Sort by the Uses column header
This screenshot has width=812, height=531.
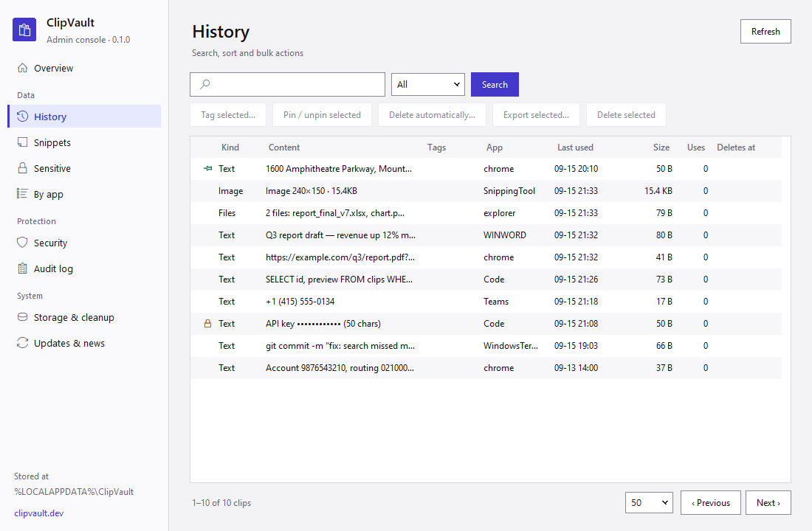[x=696, y=147]
